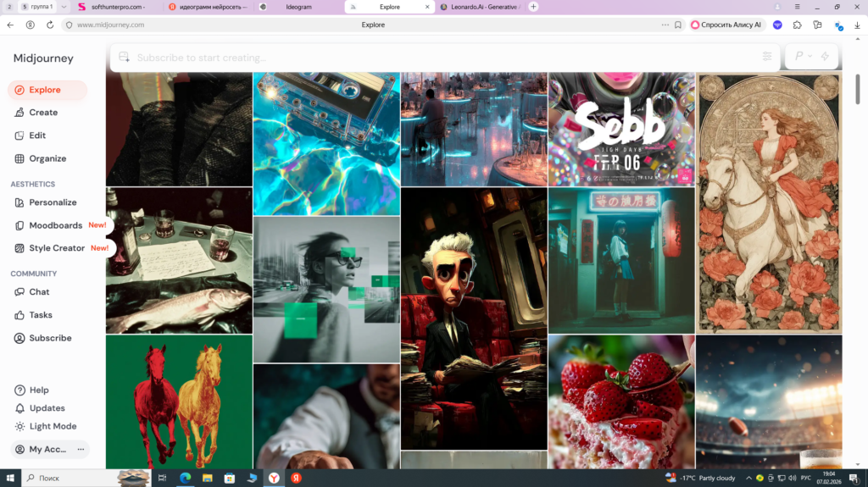Screen dimensions: 868x487
Task: Click the Help question mark icon
Action: 19,390
